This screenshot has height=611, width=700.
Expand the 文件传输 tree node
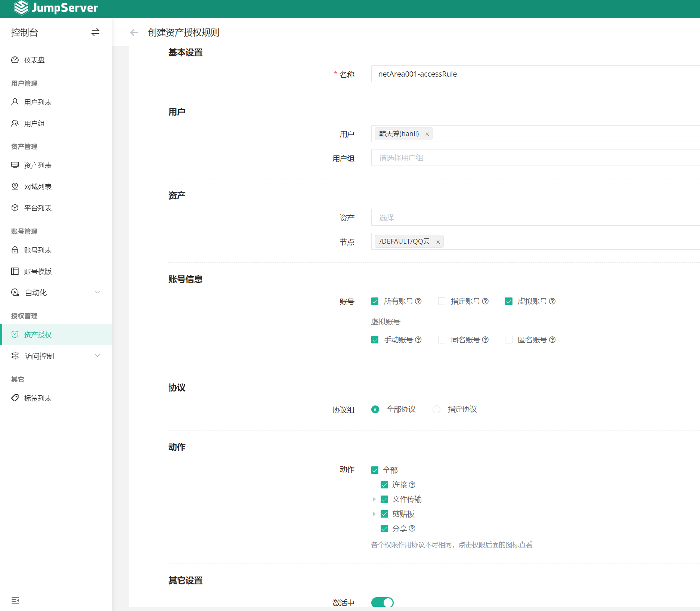pos(374,499)
